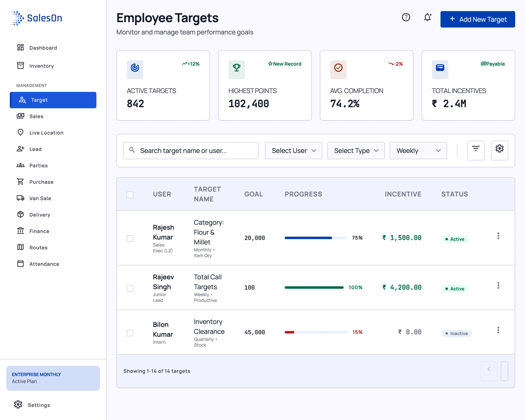Viewport: 525px width, 420px height.
Task: Open the help question mark icon
Action: point(406,17)
